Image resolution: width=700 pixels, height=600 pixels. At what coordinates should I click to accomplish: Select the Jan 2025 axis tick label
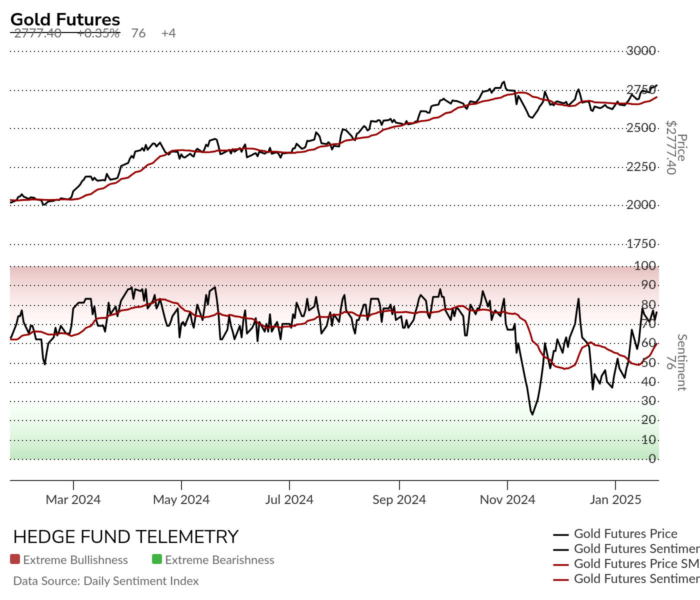[x=615, y=499]
